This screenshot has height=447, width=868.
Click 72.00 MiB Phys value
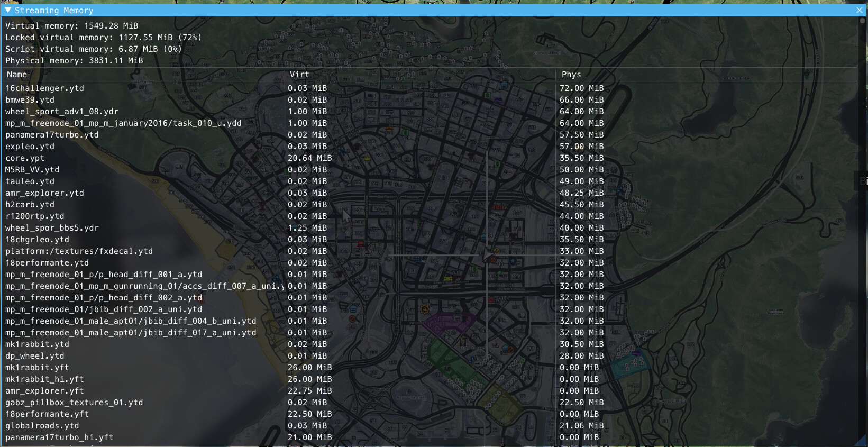[582, 88]
